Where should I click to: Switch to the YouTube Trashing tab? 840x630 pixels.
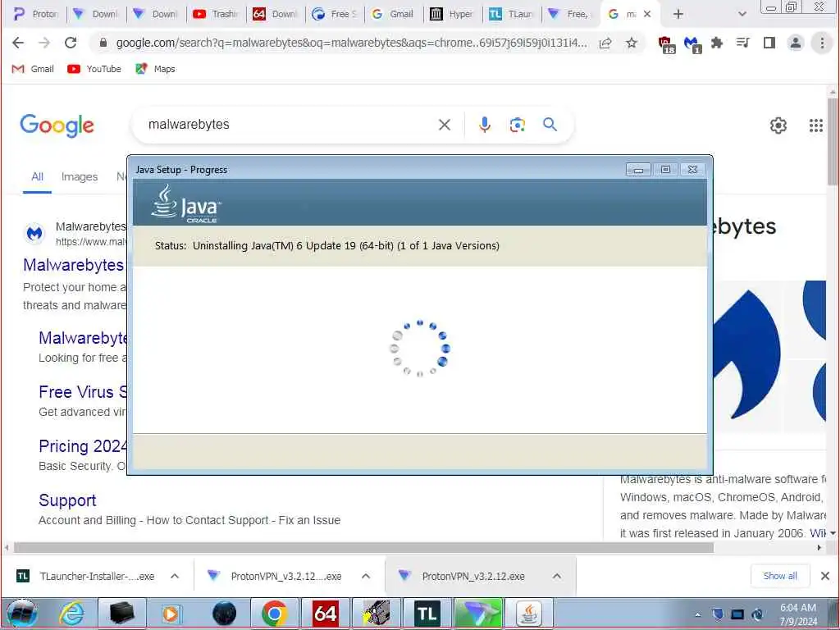[217, 14]
